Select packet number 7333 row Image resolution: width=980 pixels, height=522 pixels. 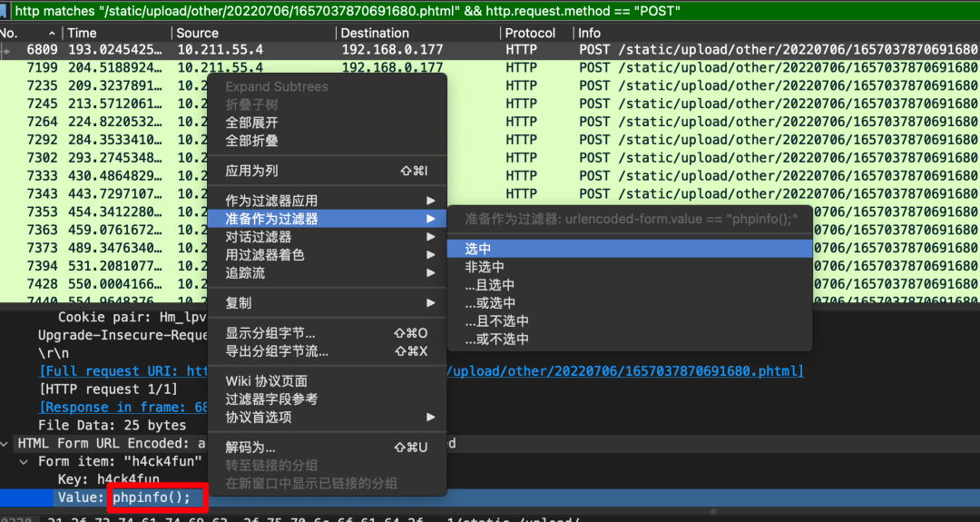[x=103, y=176]
